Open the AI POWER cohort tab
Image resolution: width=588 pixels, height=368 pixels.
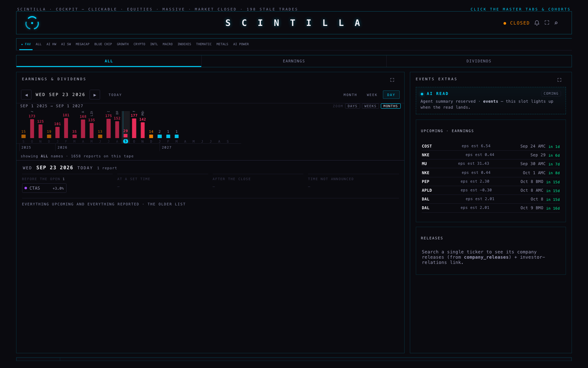[x=241, y=44]
